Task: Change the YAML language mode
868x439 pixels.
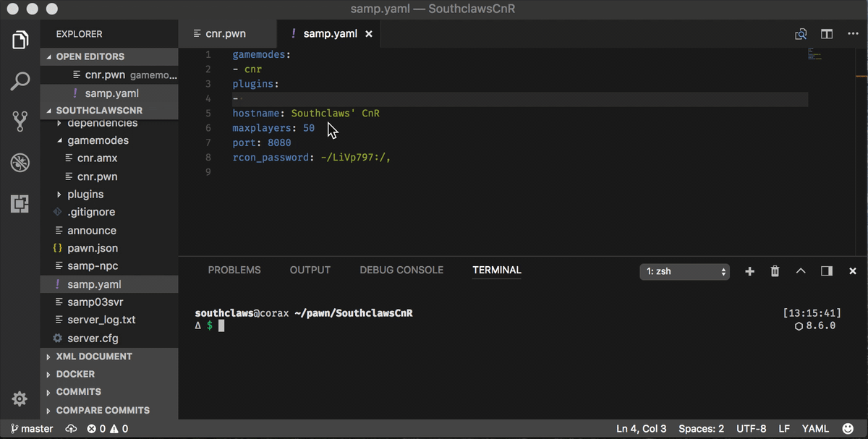Action: (814, 429)
